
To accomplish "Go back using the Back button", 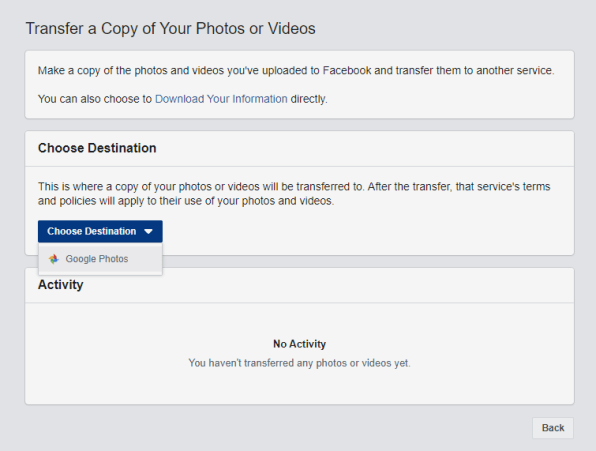I will pos(553,428).
